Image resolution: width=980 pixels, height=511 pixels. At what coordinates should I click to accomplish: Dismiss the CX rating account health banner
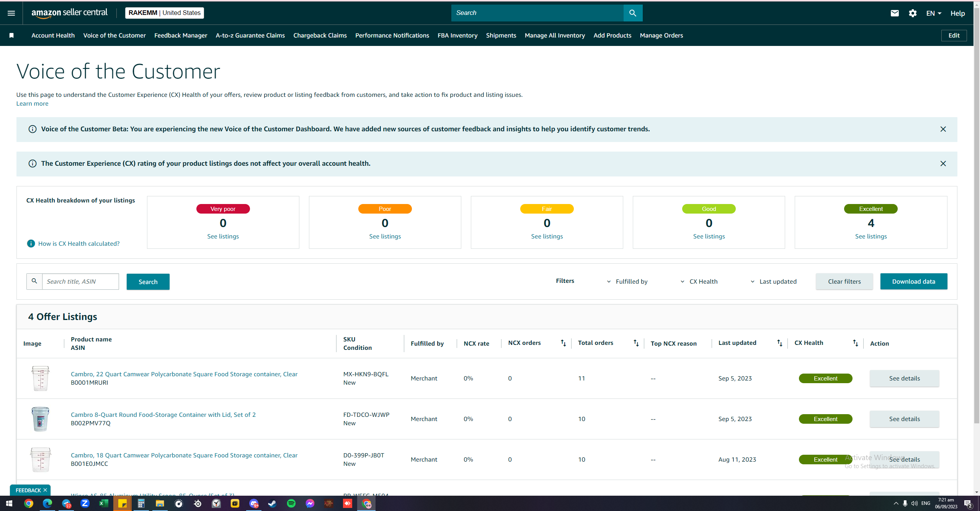(943, 164)
